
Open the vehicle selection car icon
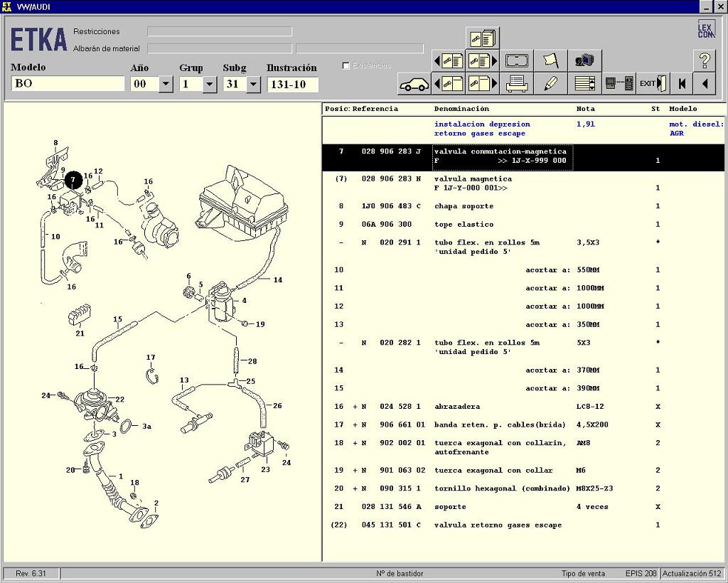pyautogui.click(x=414, y=84)
